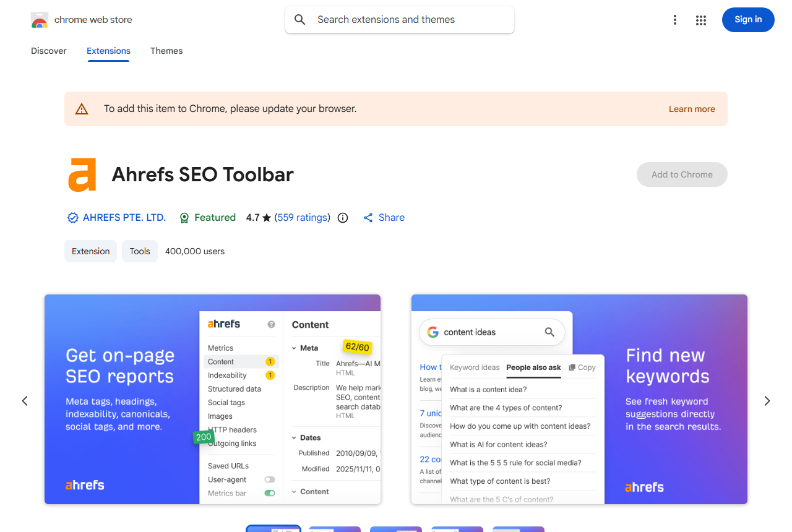
Task: Show the next screenshot with right arrow
Action: [767, 401]
